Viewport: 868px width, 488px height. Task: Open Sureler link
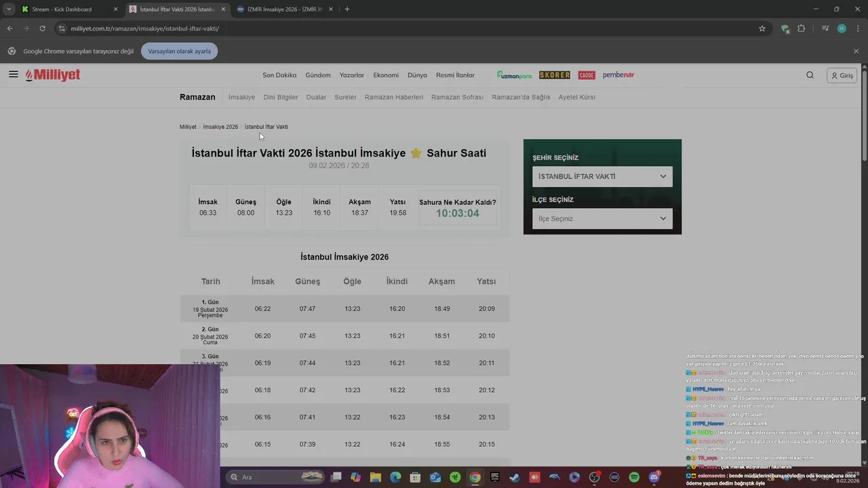point(345,97)
